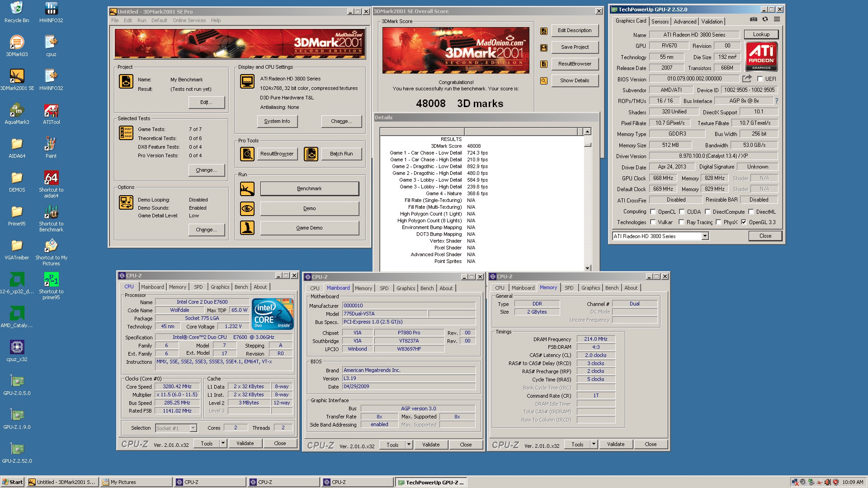Click the Game Demo icon

(247, 228)
